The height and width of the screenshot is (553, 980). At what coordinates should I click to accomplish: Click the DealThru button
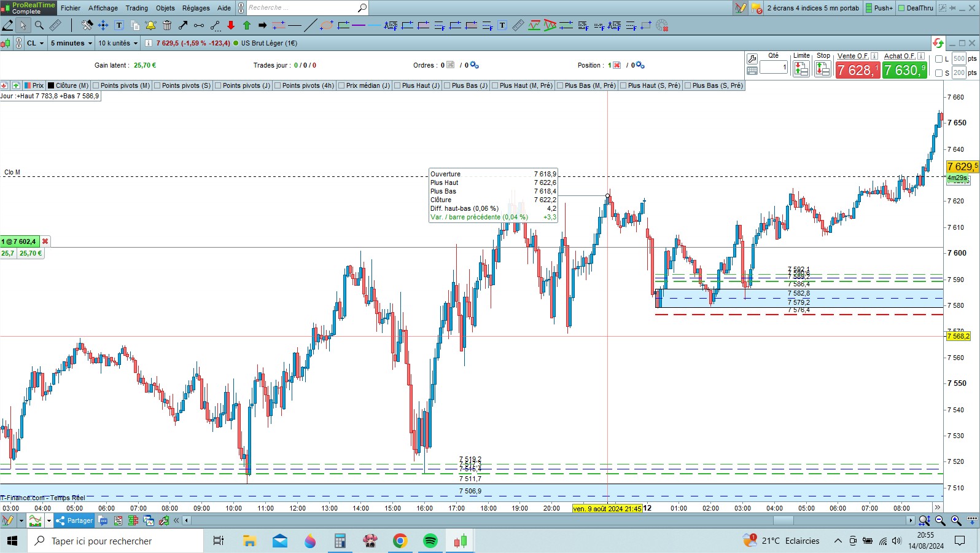point(916,8)
